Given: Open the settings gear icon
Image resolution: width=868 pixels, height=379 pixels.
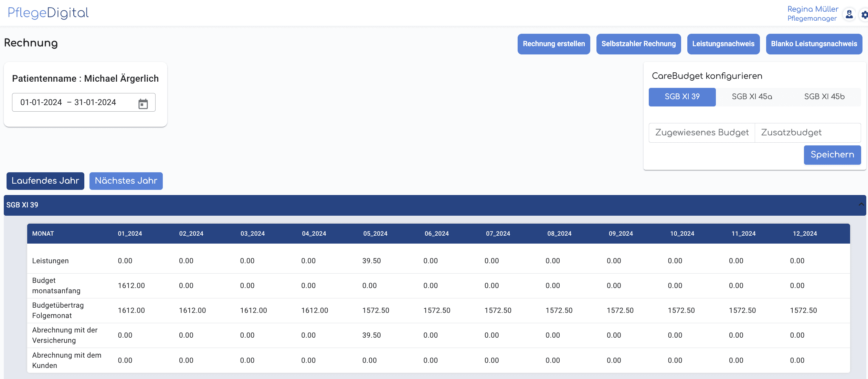Looking at the screenshot, I should click(864, 14).
